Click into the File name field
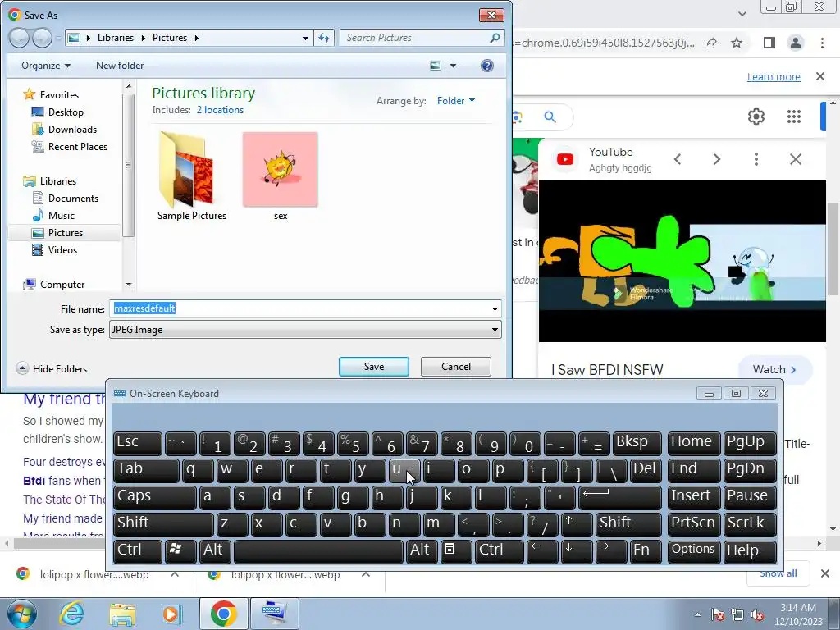 [300, 308]
